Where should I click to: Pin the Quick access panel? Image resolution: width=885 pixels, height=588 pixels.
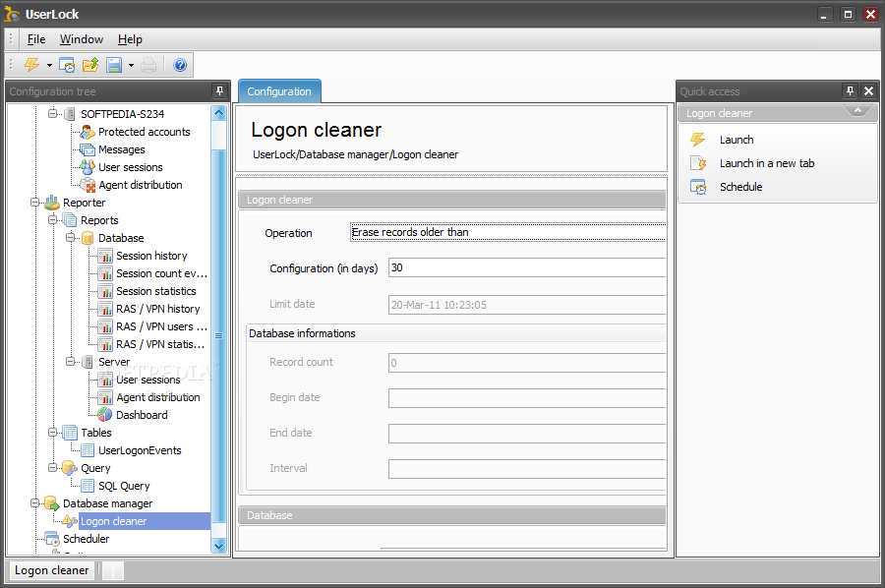click(x=850, y=90)
